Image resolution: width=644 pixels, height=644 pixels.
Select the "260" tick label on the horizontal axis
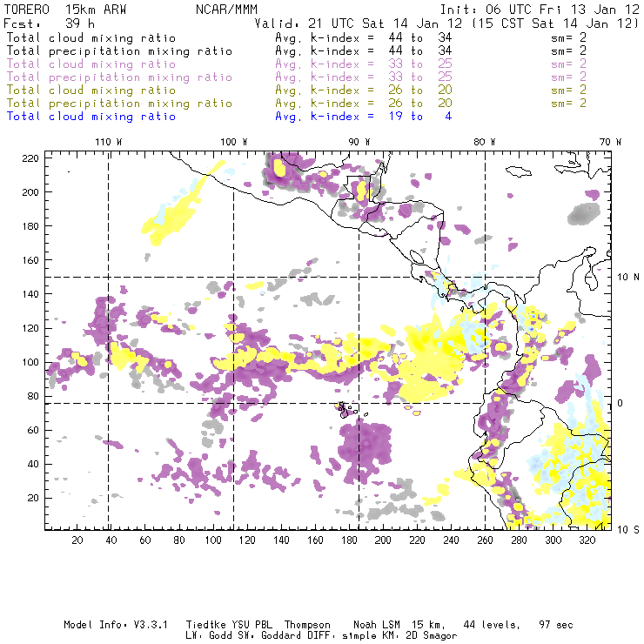tap(485, 540)
